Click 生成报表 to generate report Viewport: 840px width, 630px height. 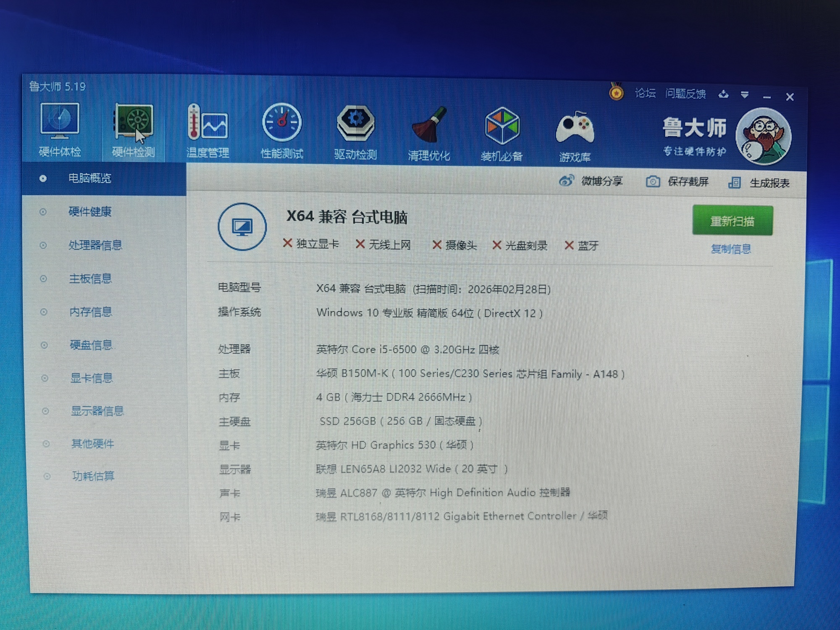(769, 183)
